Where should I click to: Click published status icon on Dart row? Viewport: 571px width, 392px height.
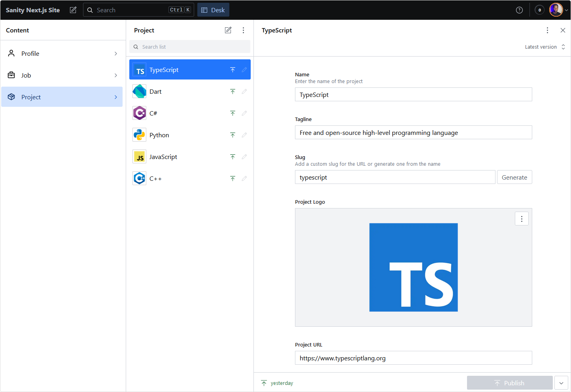(x=233, y=91)
